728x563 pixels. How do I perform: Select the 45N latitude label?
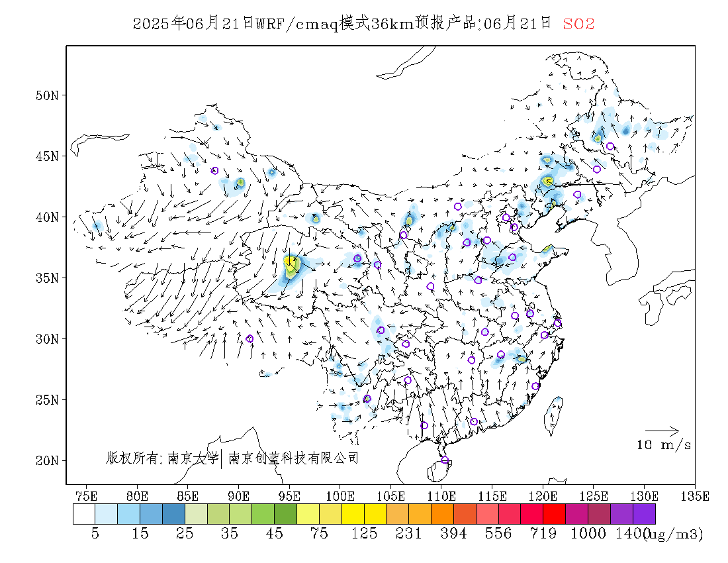click(x=48, y=156)
